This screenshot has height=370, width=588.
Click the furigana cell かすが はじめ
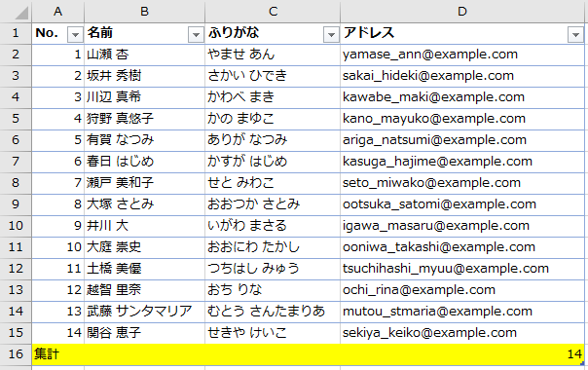273,162
